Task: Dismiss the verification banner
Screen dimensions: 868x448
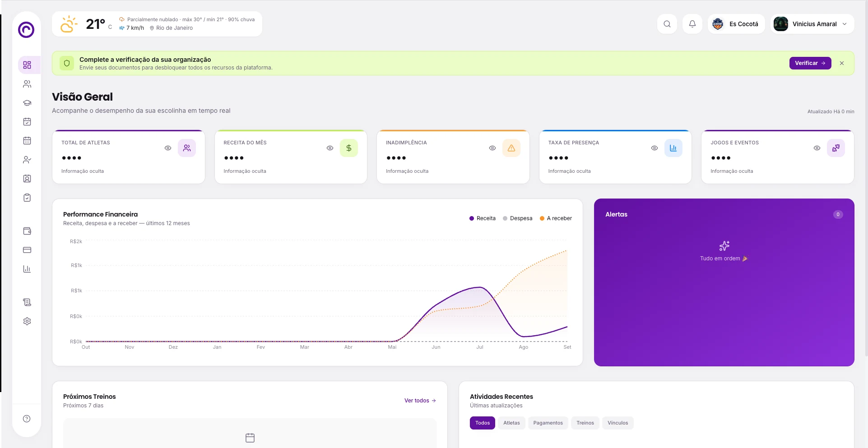Action: click(x=842, y=63)
